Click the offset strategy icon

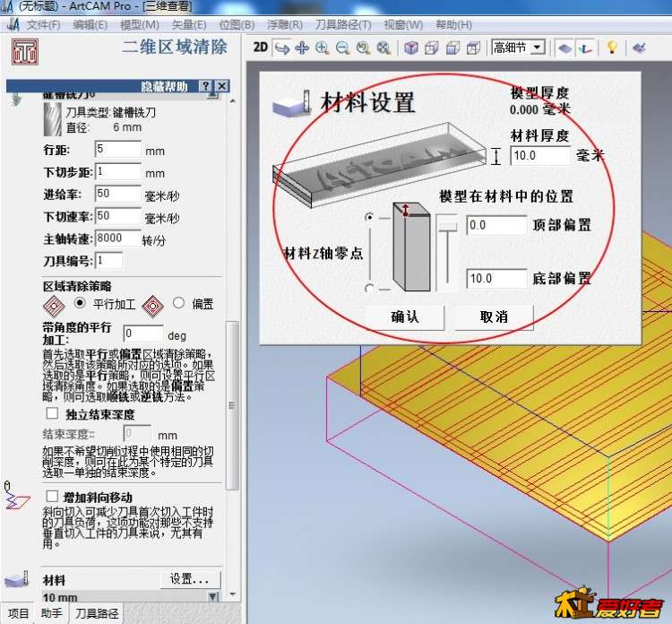tap(152, 306)
